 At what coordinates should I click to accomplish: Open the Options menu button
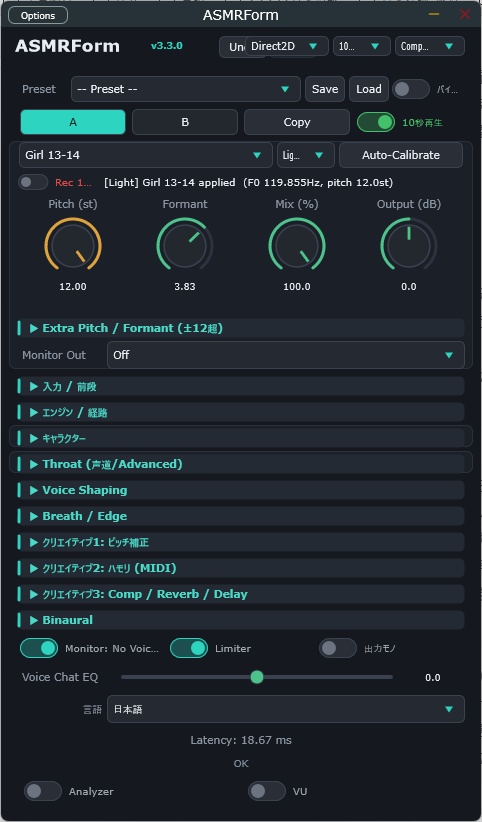click(38, 16)
